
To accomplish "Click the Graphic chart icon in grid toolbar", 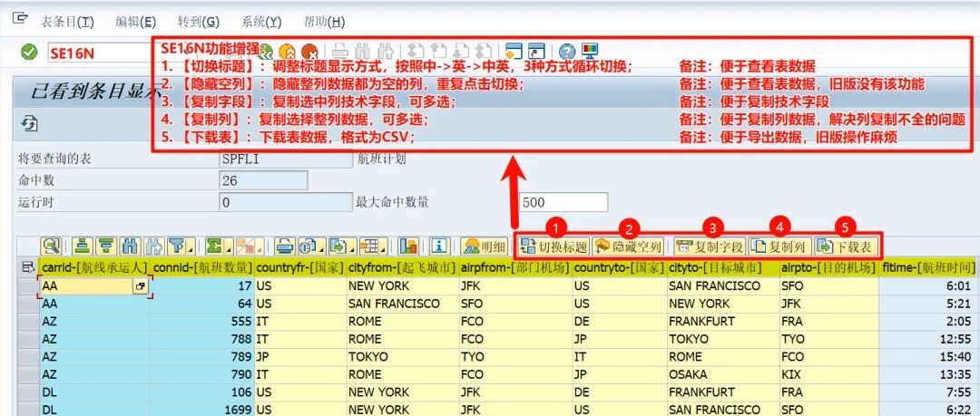I will click(408, 247).
